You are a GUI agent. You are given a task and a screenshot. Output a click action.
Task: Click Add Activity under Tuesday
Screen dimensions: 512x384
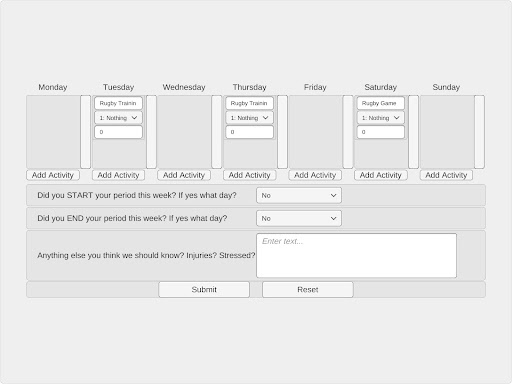click(x=118, y=175)
